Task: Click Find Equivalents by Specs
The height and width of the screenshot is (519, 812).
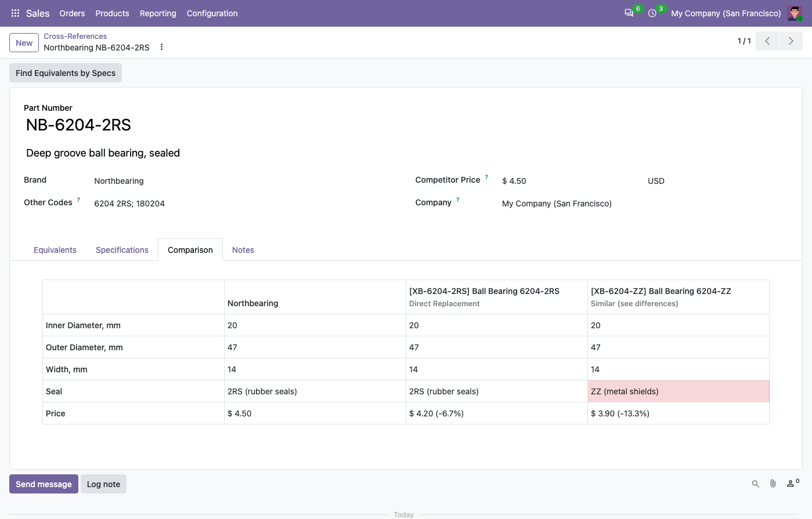Action: tap(66, 73)
